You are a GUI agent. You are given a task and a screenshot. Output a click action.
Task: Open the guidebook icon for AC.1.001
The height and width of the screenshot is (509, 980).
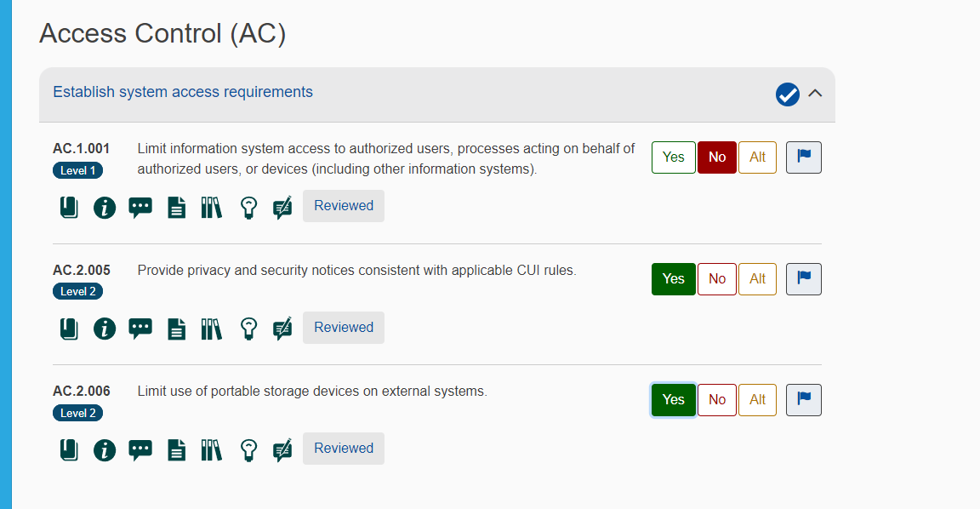pos(69,207)
